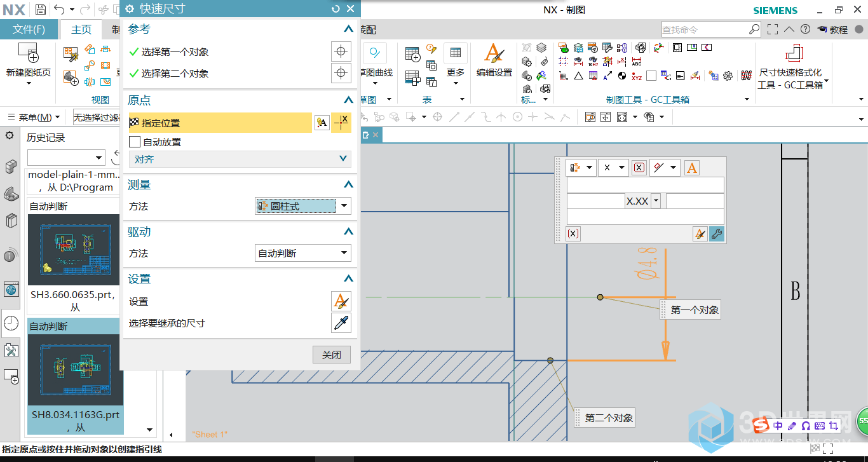This screenshot has height=462, width=868.
Task: Collapse the 原点 section
Action: click(x=348, y=100)
